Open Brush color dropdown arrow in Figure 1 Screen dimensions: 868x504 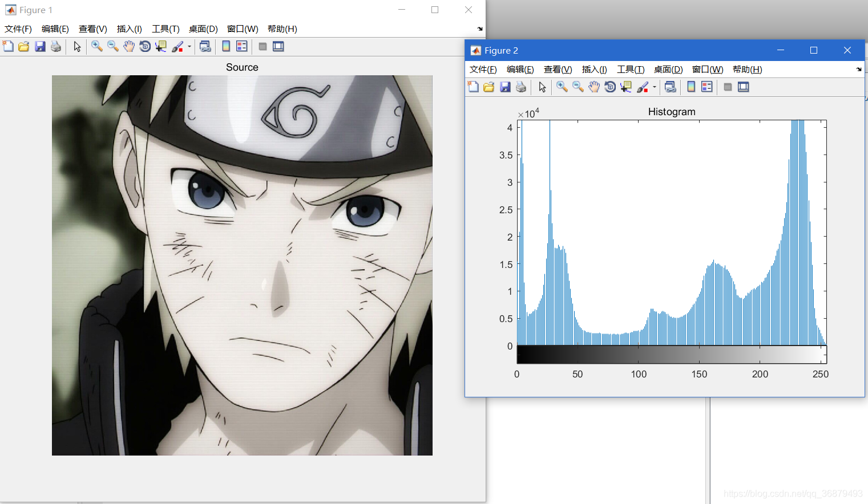189,47
